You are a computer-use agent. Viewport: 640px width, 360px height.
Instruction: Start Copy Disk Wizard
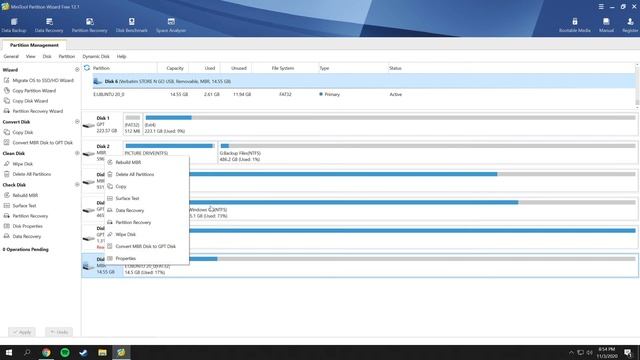point(26,101)
